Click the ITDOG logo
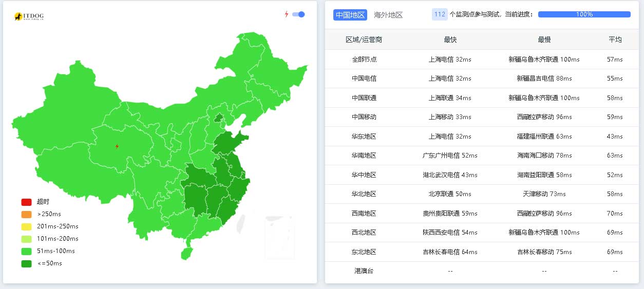 coord(29,17)
